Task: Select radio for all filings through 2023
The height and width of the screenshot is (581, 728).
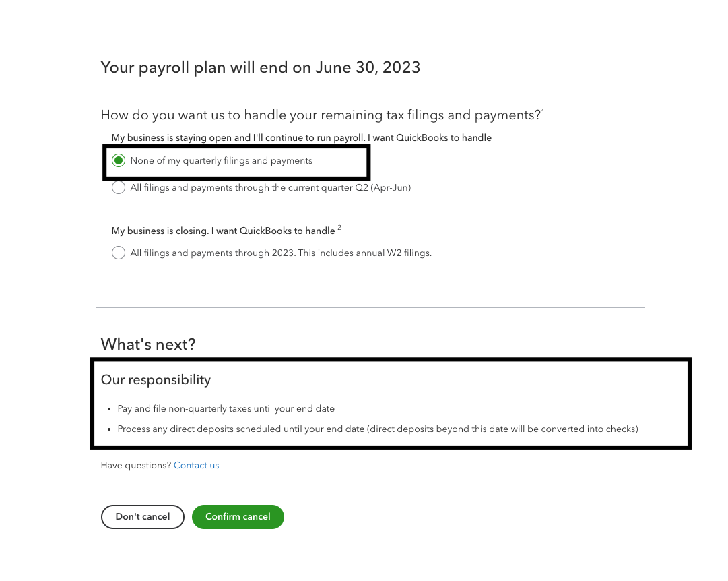Action: pyautogui.click(x=119, y=253)
